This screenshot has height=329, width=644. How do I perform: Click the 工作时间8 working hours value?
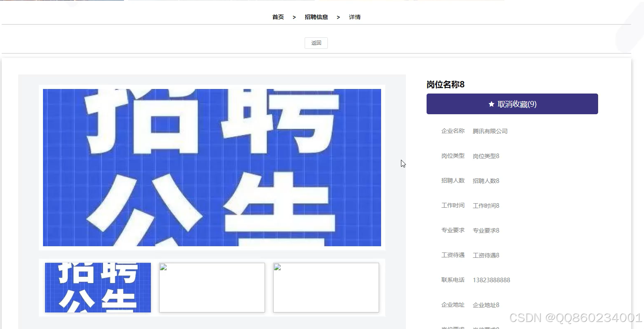[x=486, y=205]
